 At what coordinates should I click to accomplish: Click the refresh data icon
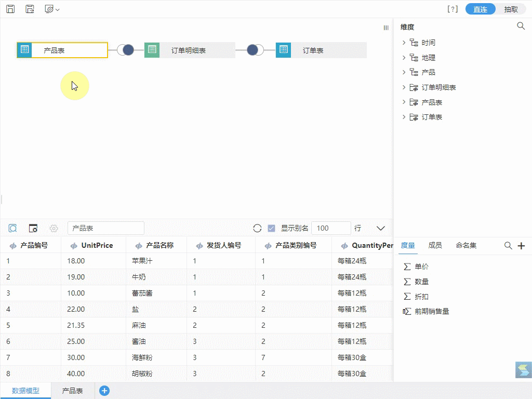[257, 229]
